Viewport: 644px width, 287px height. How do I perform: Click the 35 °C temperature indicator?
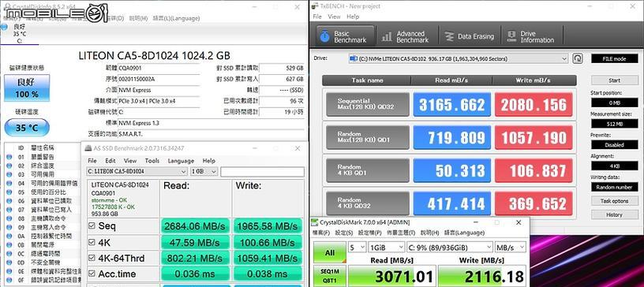27,128
